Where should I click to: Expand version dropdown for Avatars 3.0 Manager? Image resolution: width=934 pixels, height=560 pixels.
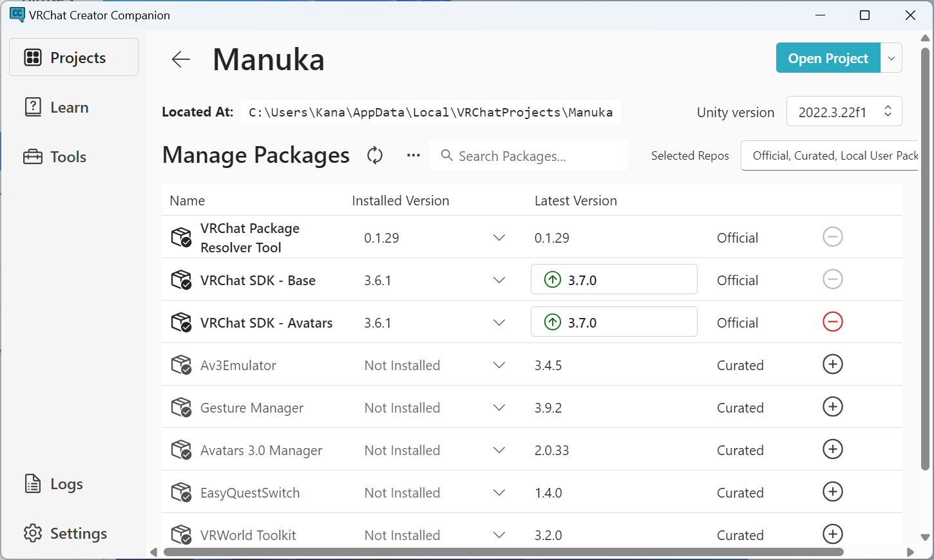point(499,450)
